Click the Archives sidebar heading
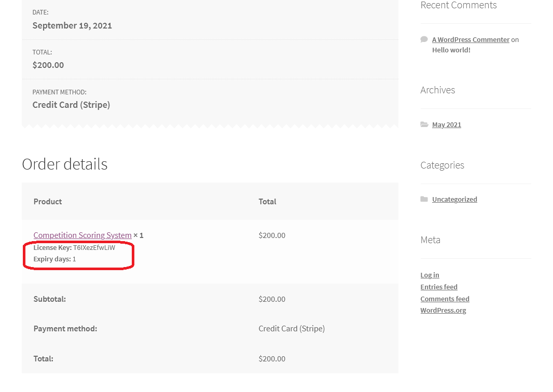The height and width of the screenshot is (392, 553). point(437,90)
